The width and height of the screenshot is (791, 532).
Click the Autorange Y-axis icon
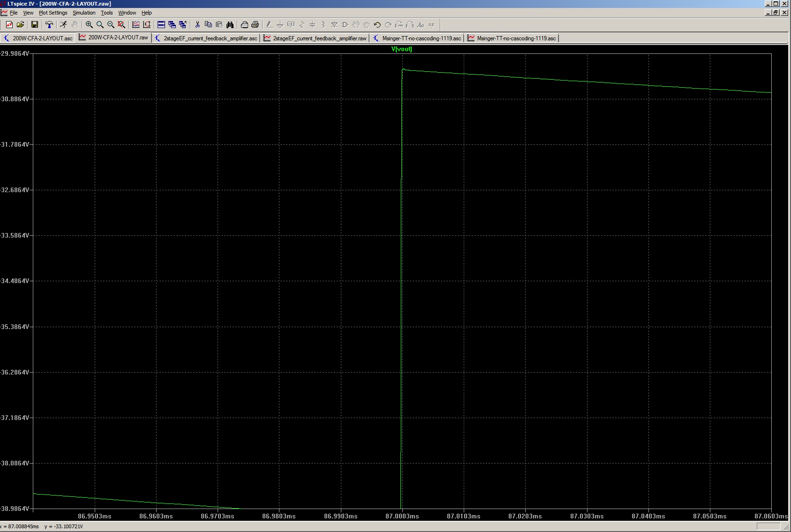147,25
